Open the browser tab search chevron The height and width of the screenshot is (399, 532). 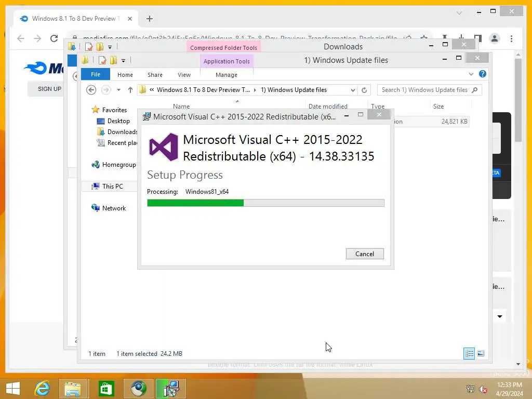click(459, 13)
